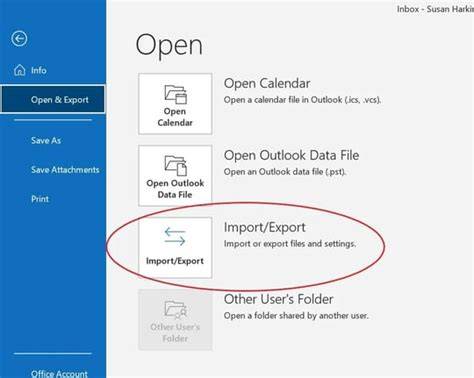Image resolution: width=474 pixels, height=378 pixels.
Task: Click the Open Outlook Data File button label
Action: [x=175, y=189]
